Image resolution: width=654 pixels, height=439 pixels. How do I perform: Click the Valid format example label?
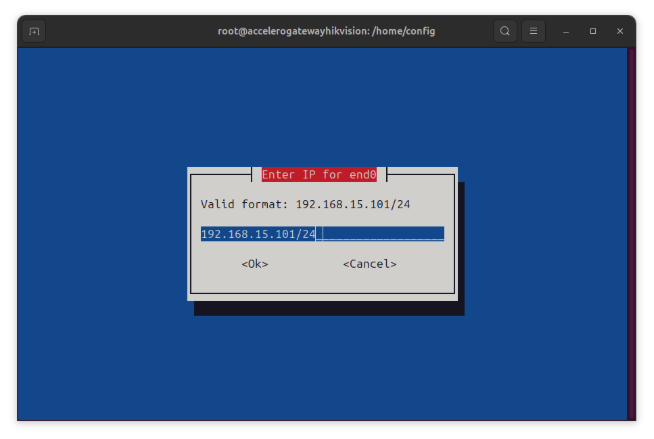305,204
